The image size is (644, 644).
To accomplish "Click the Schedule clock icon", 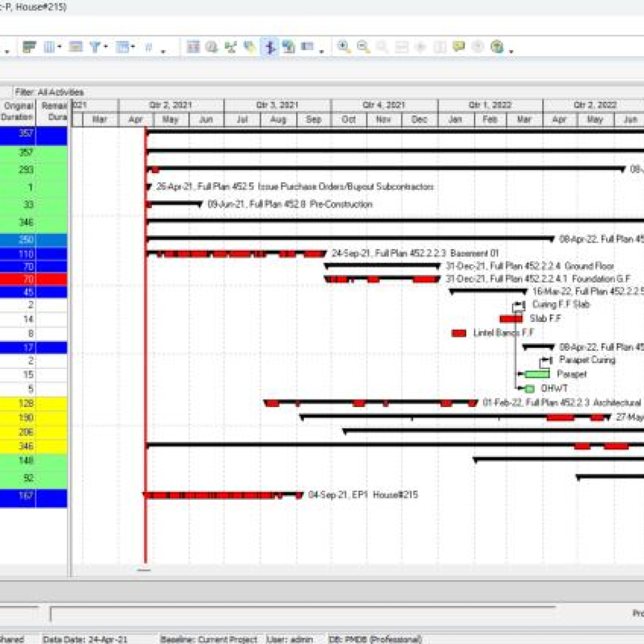I will point(211,47).
